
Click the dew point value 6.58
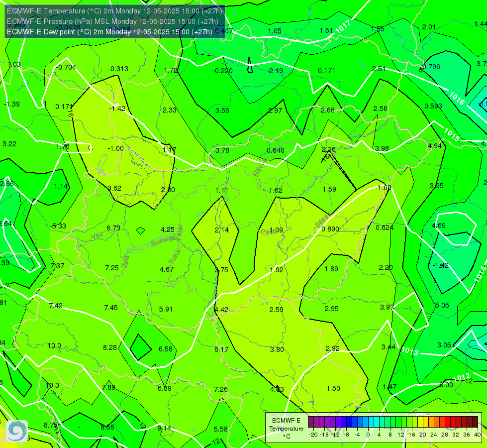tap(166, 349)
